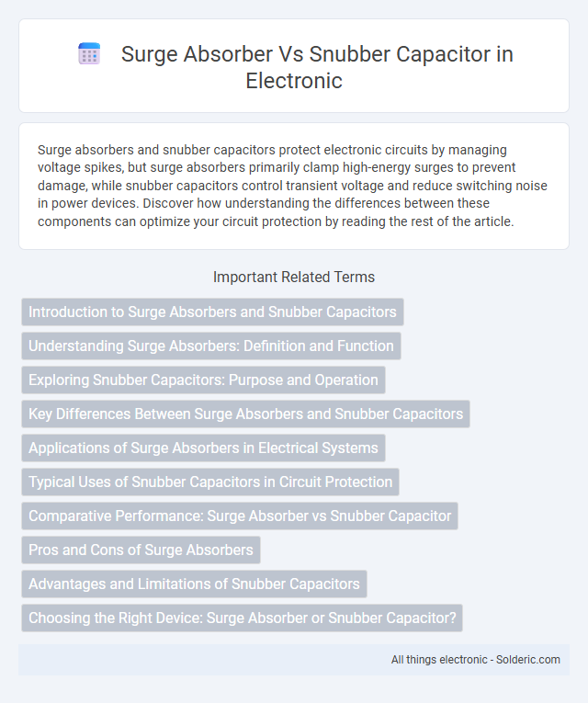The height and width of the screenshot is (703, 588).
Task: Open Applications of Surge Absorbers in Electrical Systems
Action: tap(203, 448)
